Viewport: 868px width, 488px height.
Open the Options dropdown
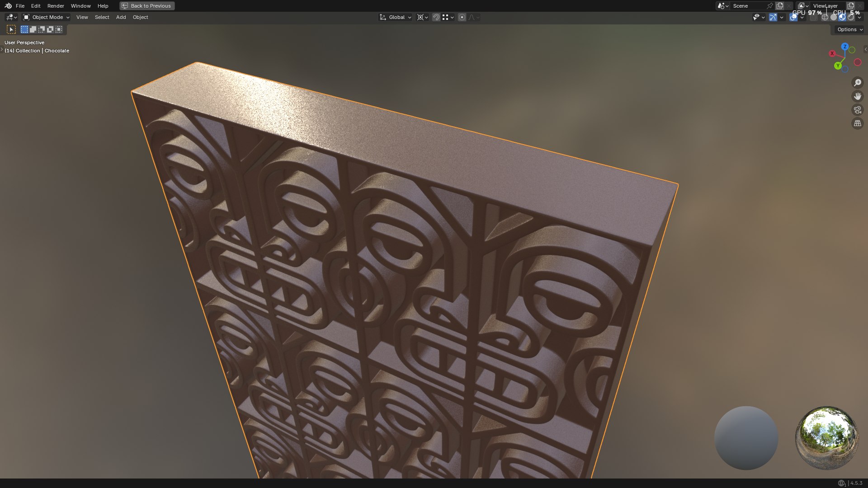click(849, 29)
